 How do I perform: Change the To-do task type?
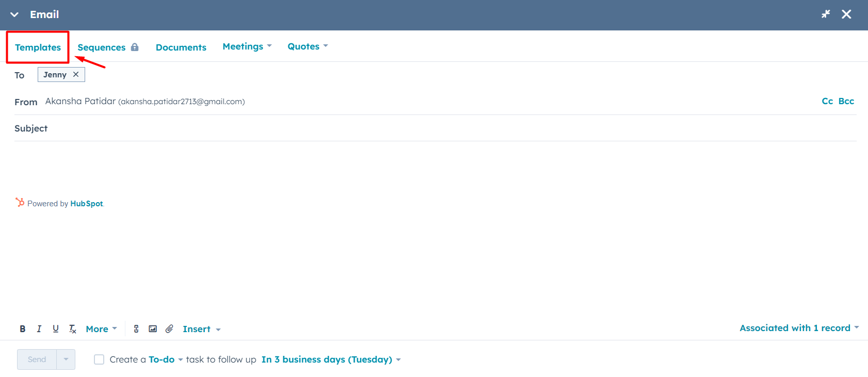coord(166,359)
